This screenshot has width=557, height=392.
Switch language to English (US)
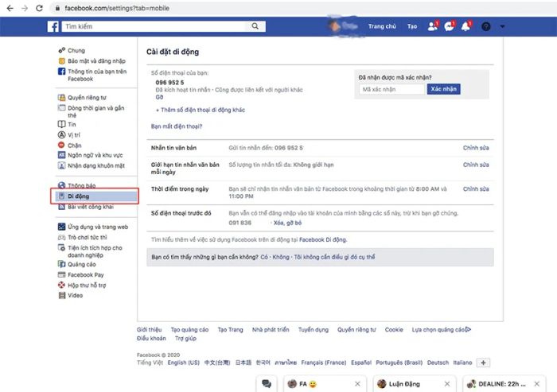click(183, 363)
